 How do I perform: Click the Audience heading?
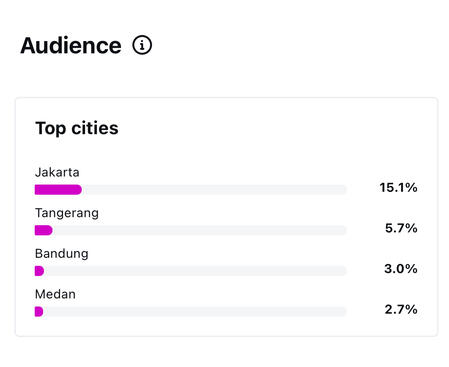71,45
